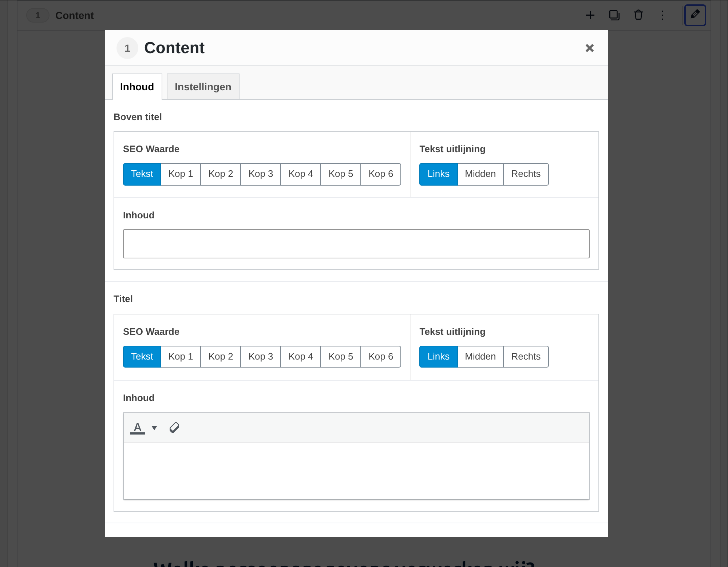Click the add (plus) icon in top bar
The image size is (728, 567).
[x=590, y=15]
